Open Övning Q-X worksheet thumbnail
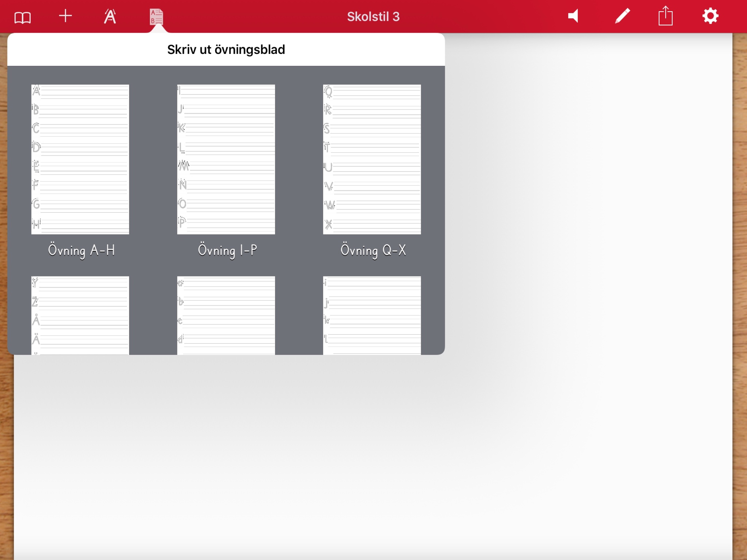747x560 pixels. 372,159
